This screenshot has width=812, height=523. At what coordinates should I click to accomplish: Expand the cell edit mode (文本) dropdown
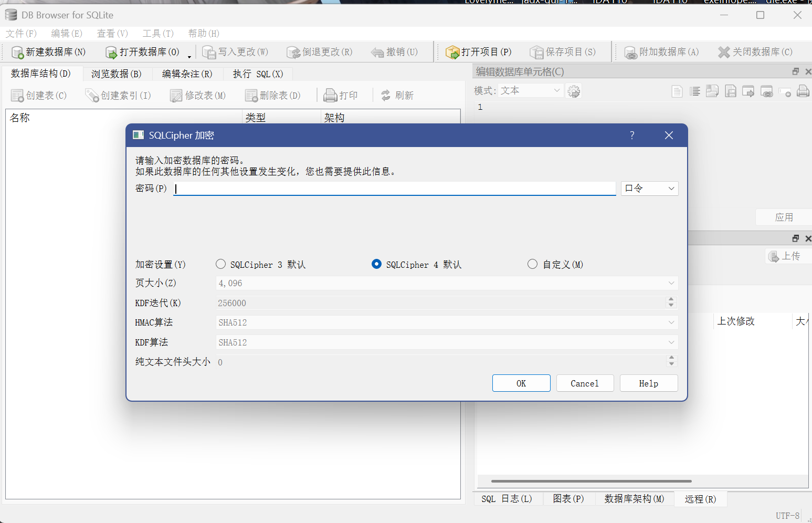[x=531, y=91]
